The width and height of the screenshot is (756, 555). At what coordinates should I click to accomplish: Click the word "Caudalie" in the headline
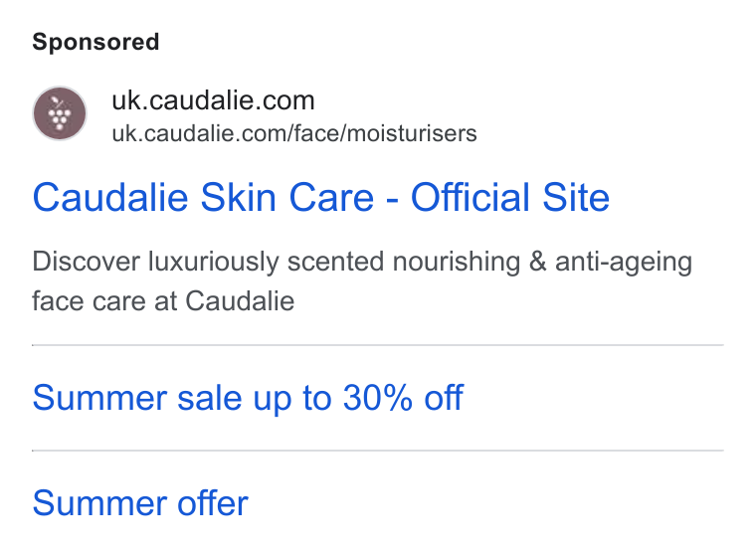click(110, 197)
